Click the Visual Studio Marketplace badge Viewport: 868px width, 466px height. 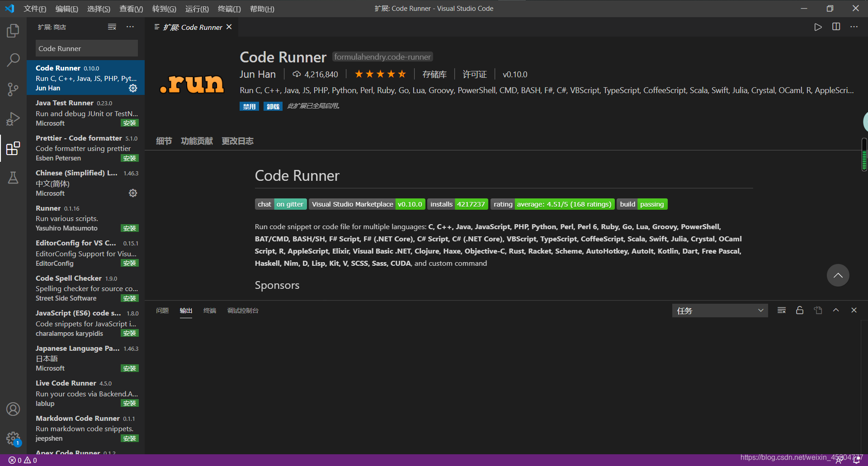pyautogui.click(x=367, y=204)
